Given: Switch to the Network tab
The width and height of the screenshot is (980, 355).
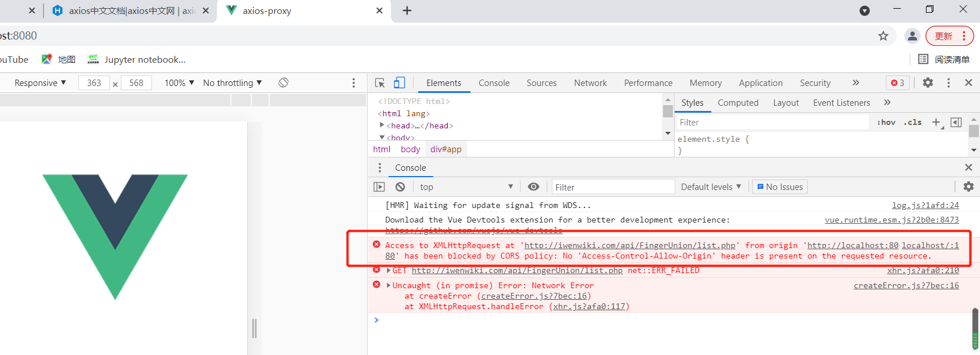Looking at the screenshot, I should pos(590,83).
